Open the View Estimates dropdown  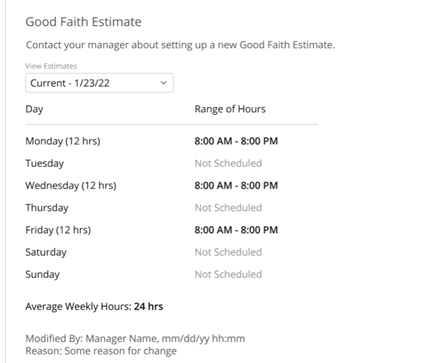point(99,83)
